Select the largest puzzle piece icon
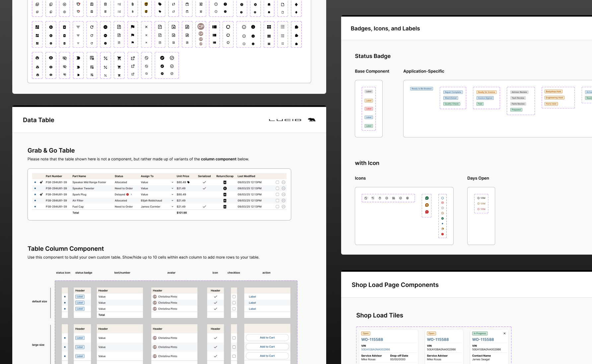This screenshot has width=592, height=364. pos(296,27)
